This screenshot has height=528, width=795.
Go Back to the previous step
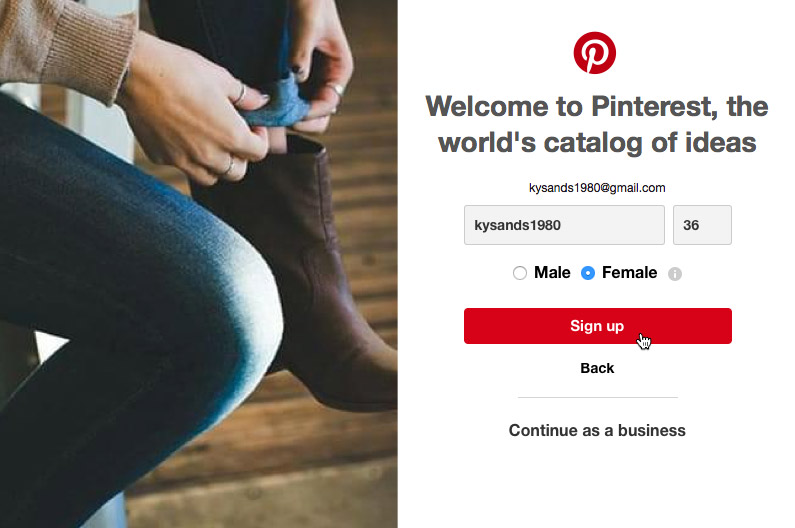tap(597, 368)
